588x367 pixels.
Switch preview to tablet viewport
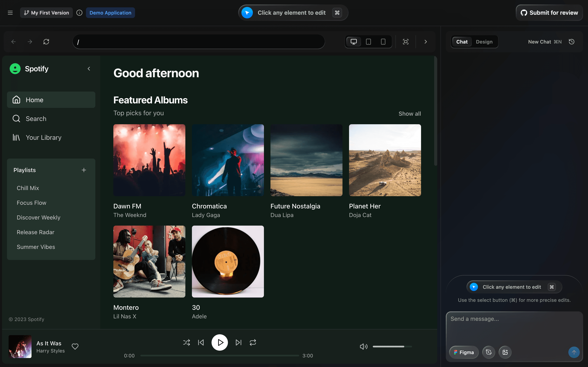tap(368, 42)
